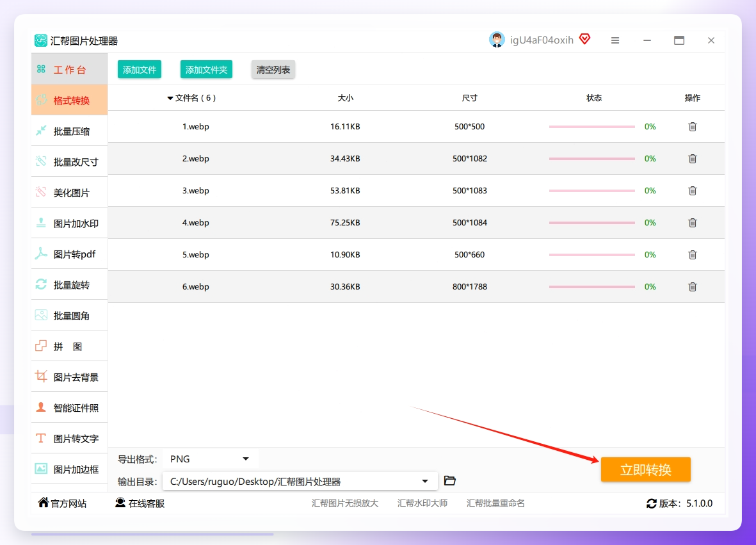This screenshot has width=756, height=545.
Task: Remove 4.webp using its trash icon
Action: 693,223
